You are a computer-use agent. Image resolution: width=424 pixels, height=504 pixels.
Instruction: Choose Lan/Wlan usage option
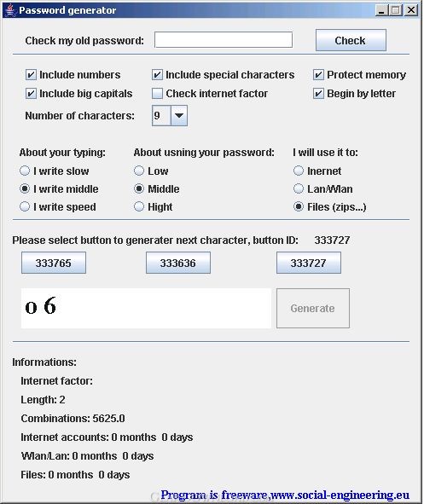coord(299,188)
